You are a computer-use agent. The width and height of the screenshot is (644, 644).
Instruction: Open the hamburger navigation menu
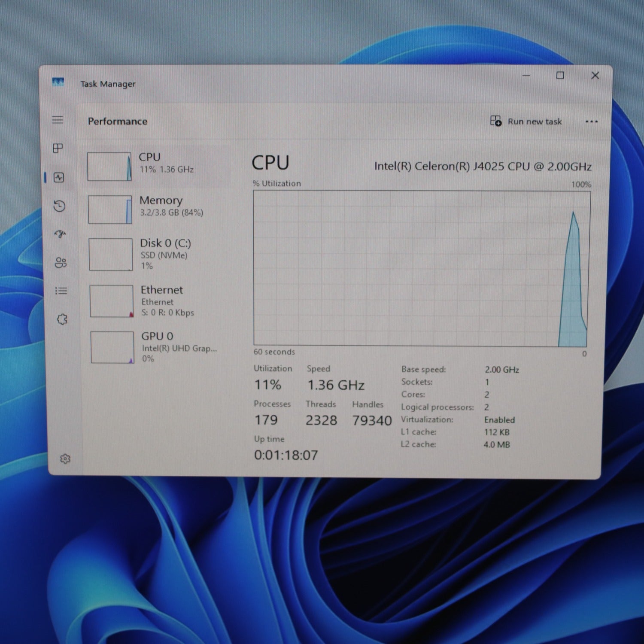coord(58,120)
